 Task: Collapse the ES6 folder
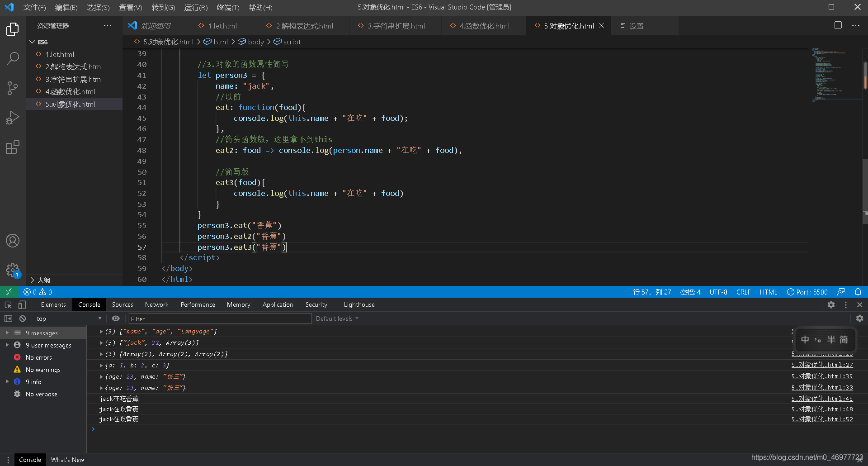point(32,42)
